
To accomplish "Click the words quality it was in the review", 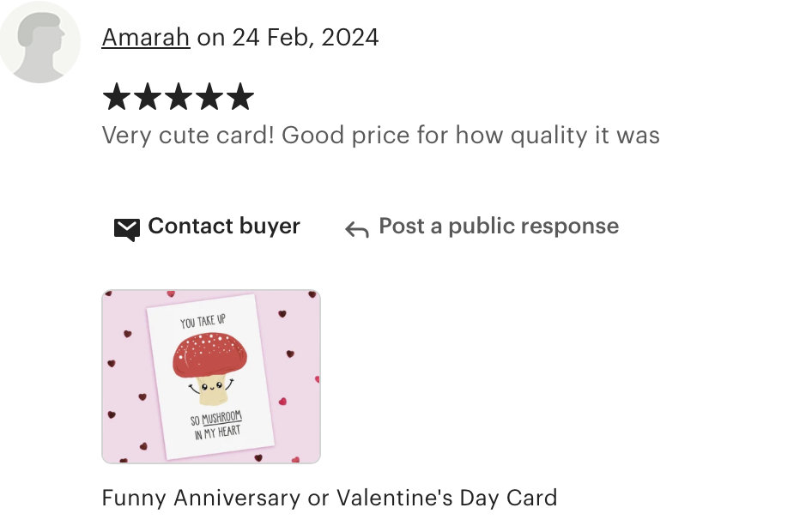I will (585, 136).
